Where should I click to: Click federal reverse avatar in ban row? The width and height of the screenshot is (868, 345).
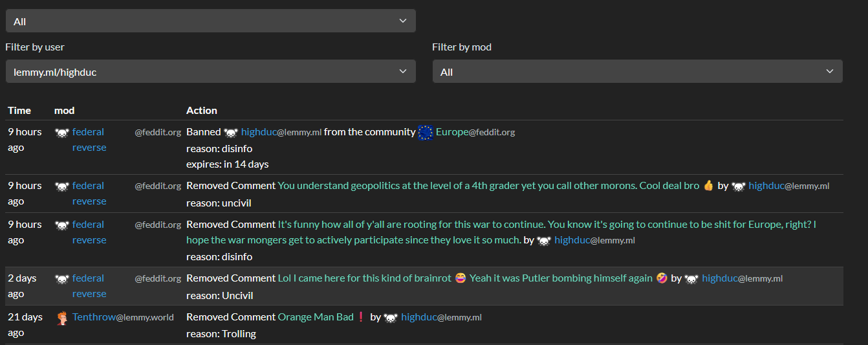(61, 133)
